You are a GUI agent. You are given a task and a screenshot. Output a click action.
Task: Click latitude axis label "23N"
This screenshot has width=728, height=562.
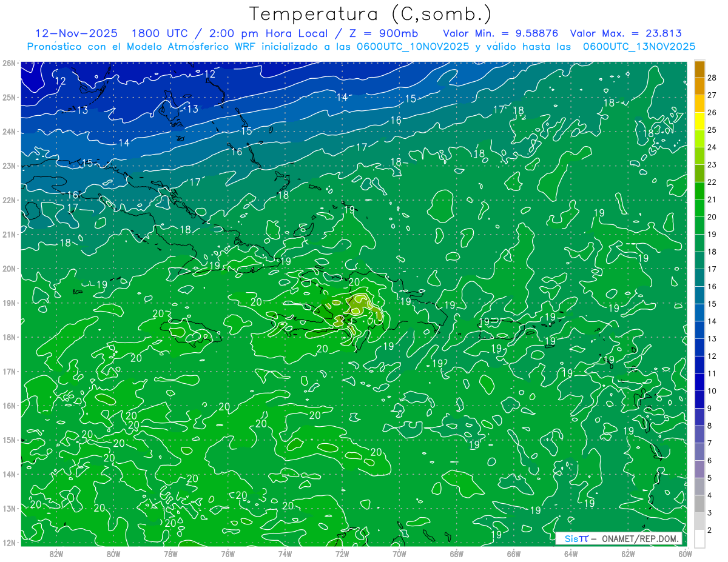click(x=9, y=166)
